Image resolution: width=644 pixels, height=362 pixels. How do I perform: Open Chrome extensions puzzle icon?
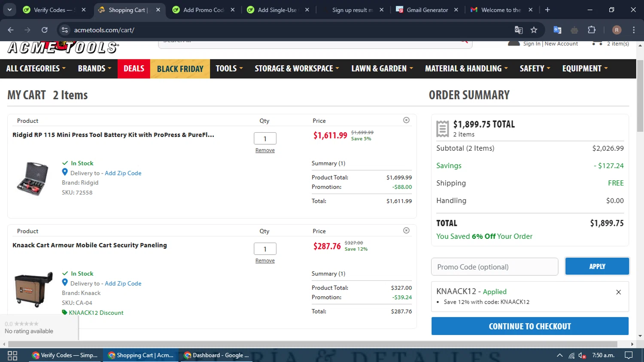click(x=592, y=30)
